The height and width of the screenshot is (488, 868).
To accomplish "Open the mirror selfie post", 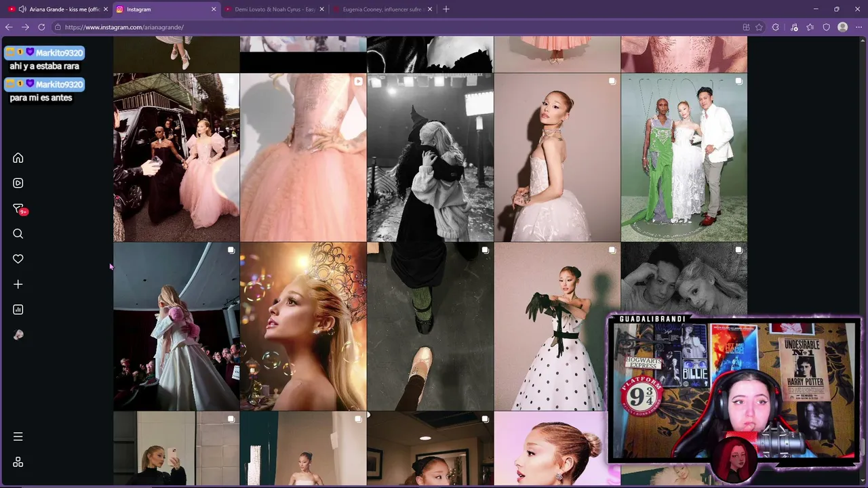I will [x=176, y=449].
